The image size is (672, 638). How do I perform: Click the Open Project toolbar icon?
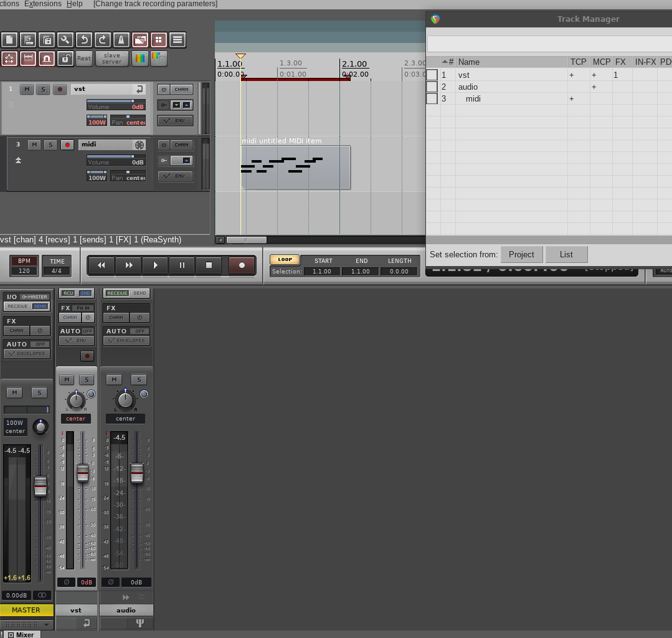tap(28, 40)
